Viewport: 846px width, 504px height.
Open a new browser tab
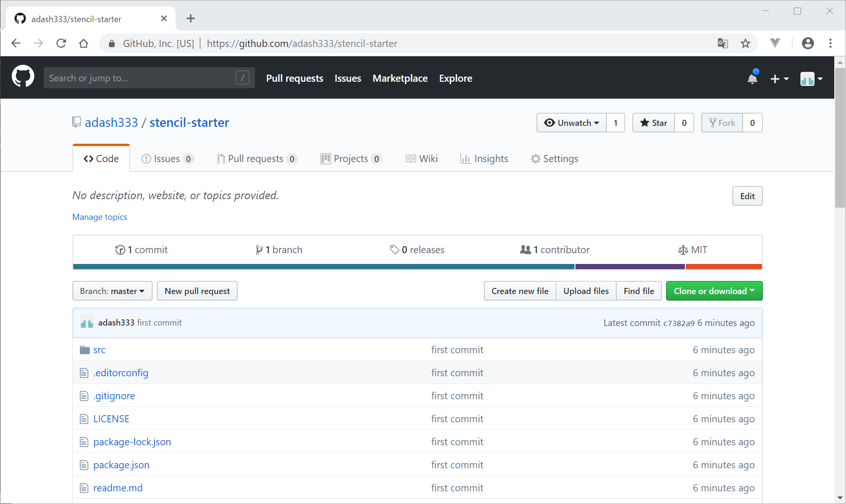190,18
